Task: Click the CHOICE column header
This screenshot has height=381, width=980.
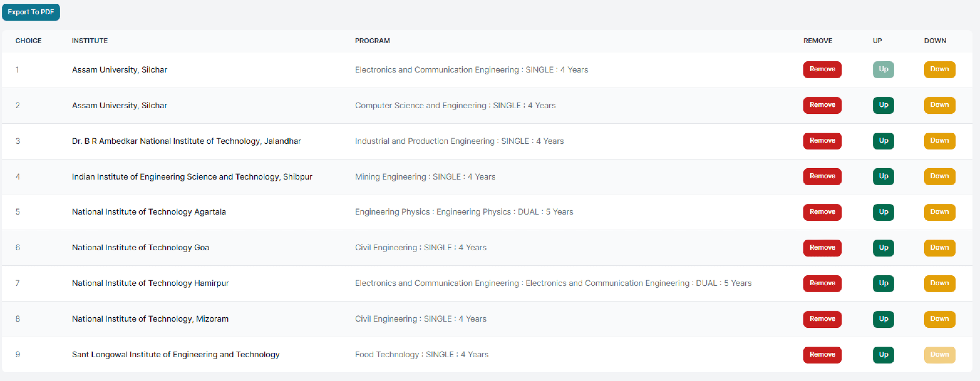Action: (28, 41)
